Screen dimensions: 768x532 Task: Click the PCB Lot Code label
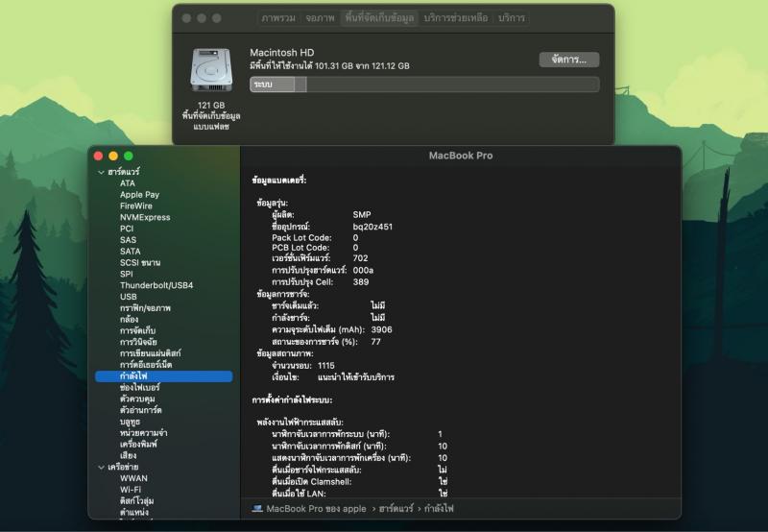[x=300, y=248]
